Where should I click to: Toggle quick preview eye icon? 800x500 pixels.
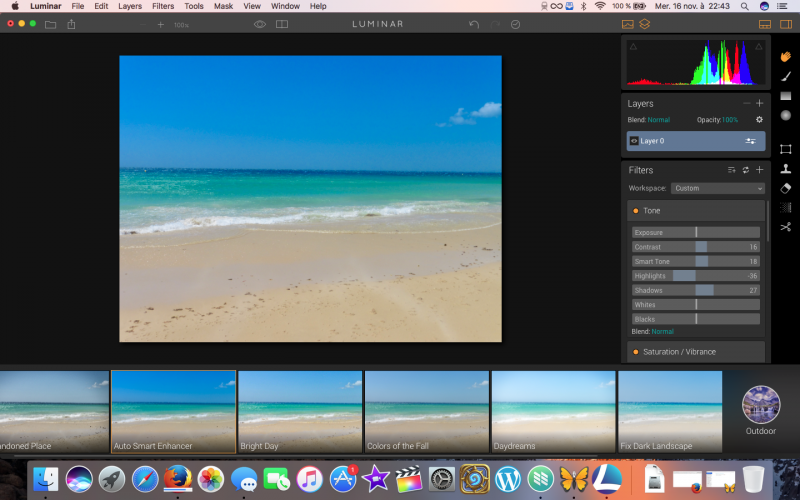pyautogui.click(x=260, y=24)
